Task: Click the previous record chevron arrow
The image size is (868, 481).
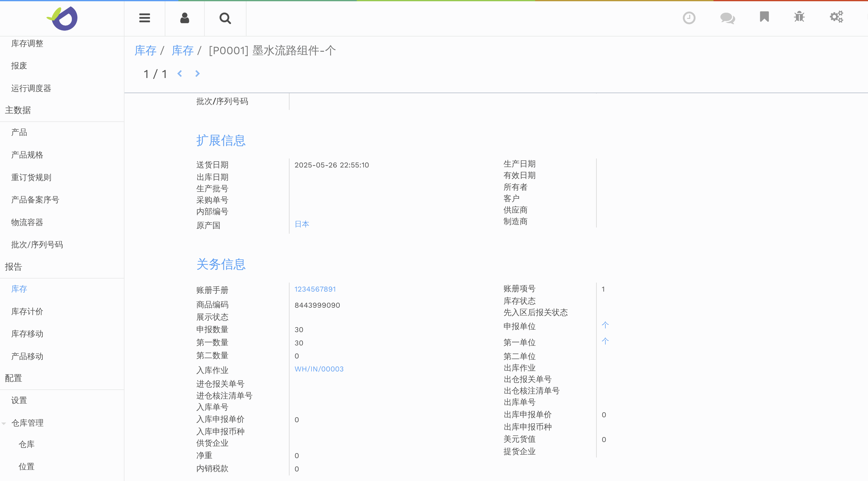Action: [x=180, y=73]
